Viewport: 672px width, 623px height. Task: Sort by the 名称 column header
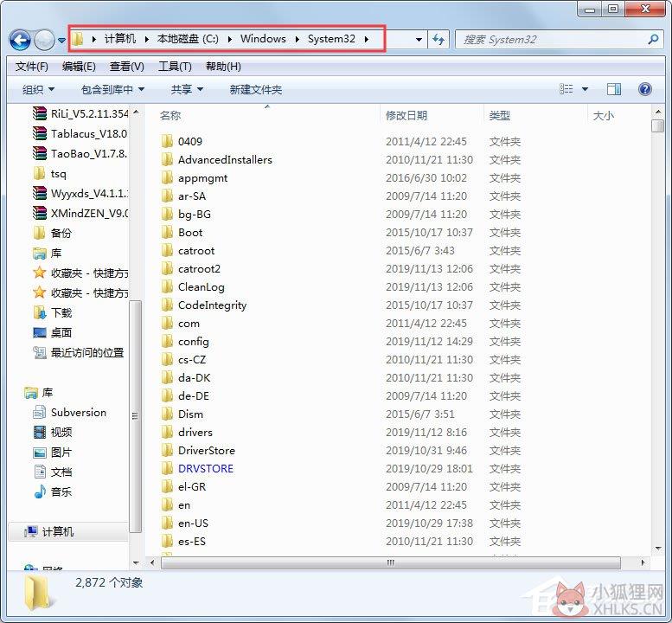(x=170, y=115)
